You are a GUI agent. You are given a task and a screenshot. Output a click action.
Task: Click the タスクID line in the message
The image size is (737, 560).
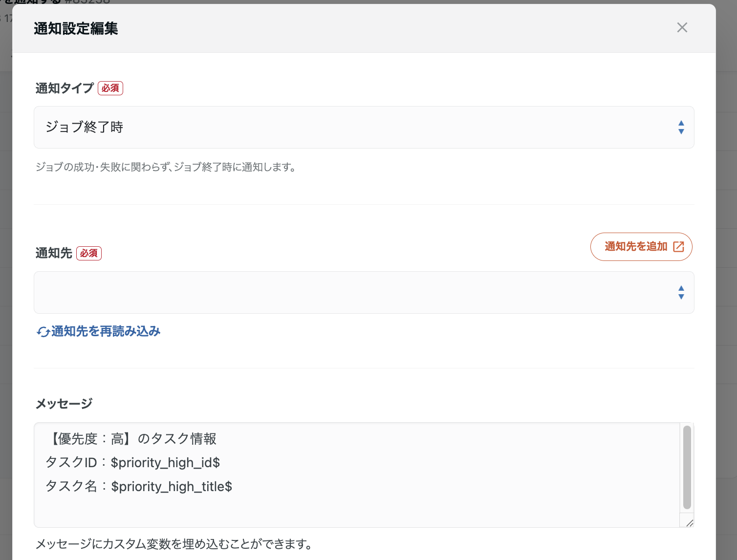click(133, 462)
